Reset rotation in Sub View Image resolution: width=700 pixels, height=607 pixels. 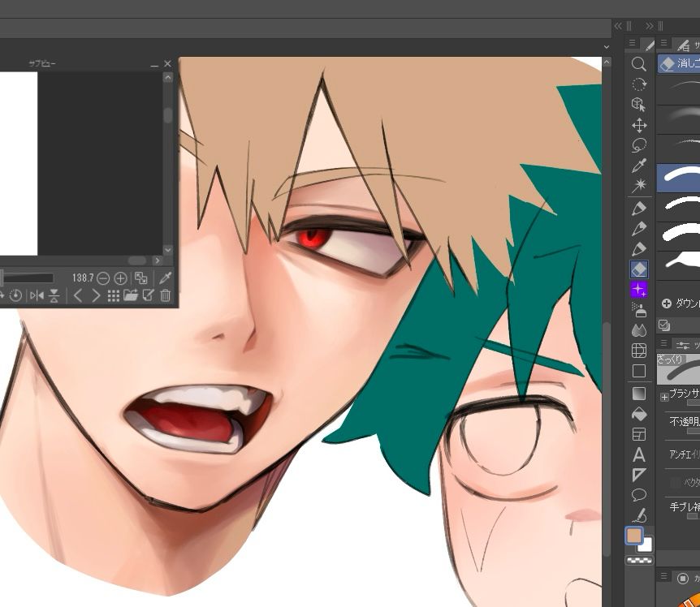point(15,295)
